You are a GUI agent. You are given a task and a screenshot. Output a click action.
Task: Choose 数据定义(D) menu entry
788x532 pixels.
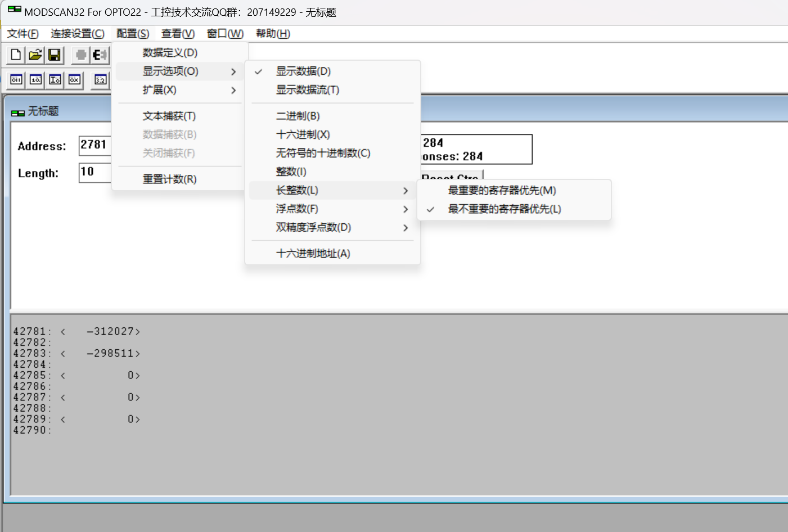pos(179,53)
